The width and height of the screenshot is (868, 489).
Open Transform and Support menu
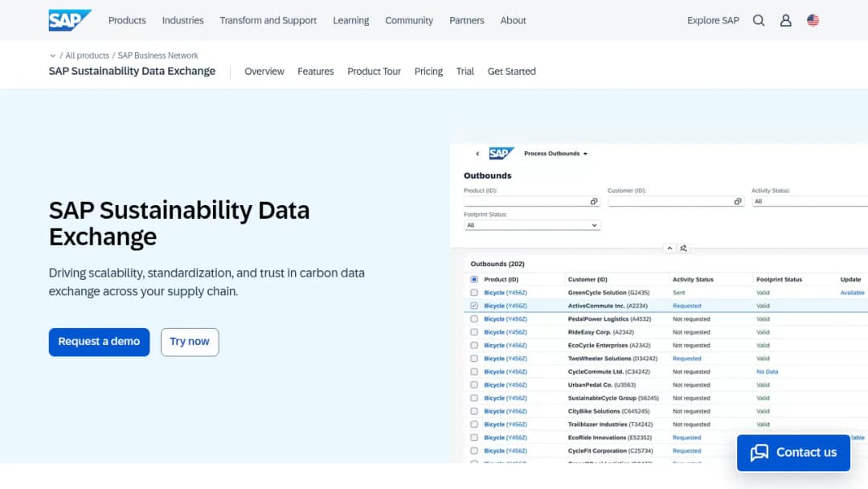(x=268, y=20)
